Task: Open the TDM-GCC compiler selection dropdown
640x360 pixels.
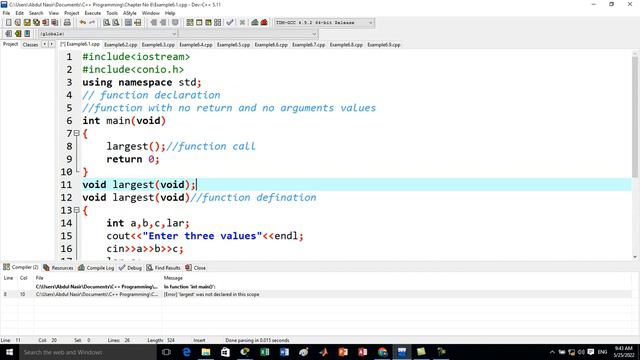Action: (324, 22)
